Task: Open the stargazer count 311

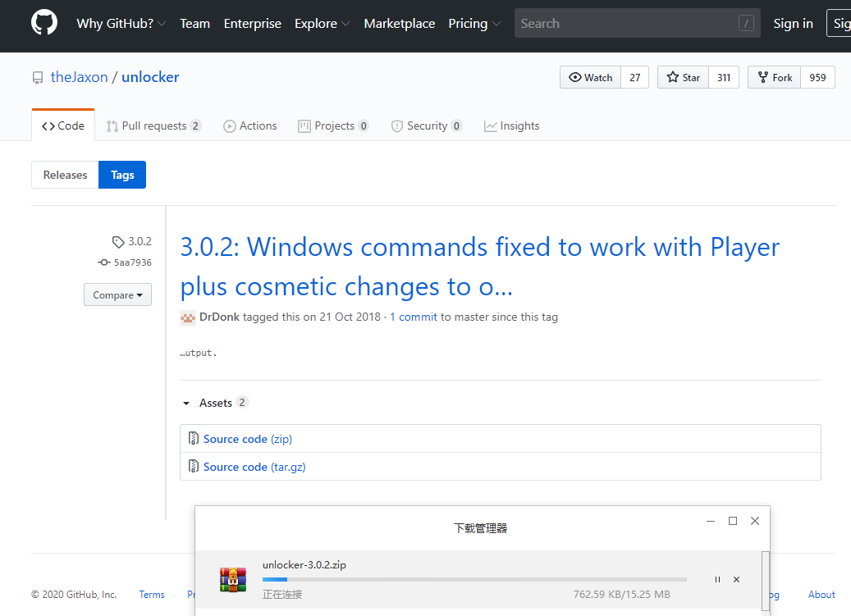Action: point(724,77)
